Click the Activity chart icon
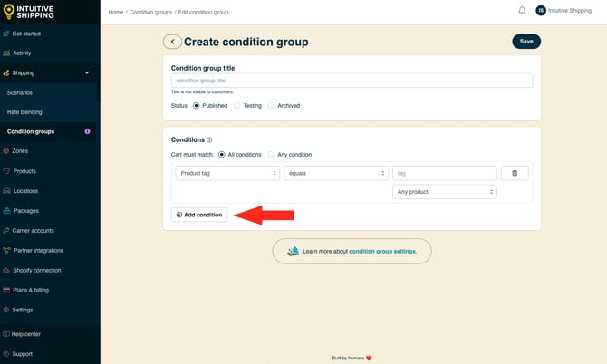The height and width of the screenshot is (364, 607). point(6,53)
